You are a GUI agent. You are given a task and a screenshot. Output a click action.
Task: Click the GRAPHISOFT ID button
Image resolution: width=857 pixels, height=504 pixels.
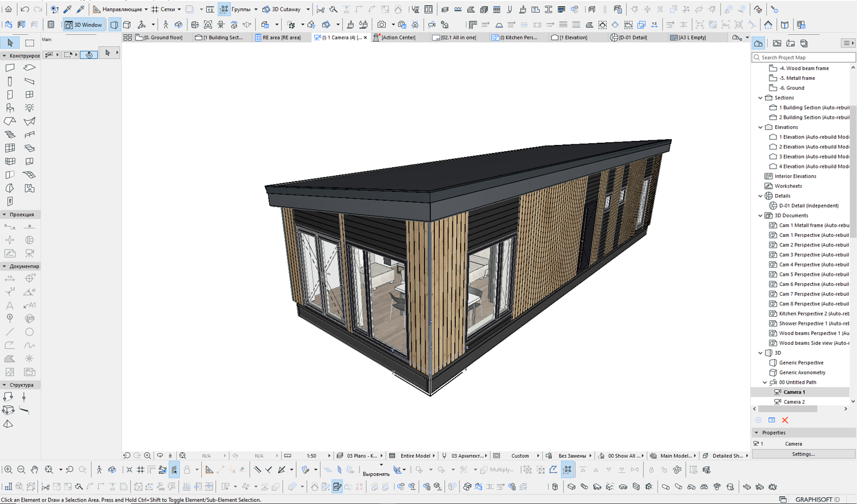(817, 499)
